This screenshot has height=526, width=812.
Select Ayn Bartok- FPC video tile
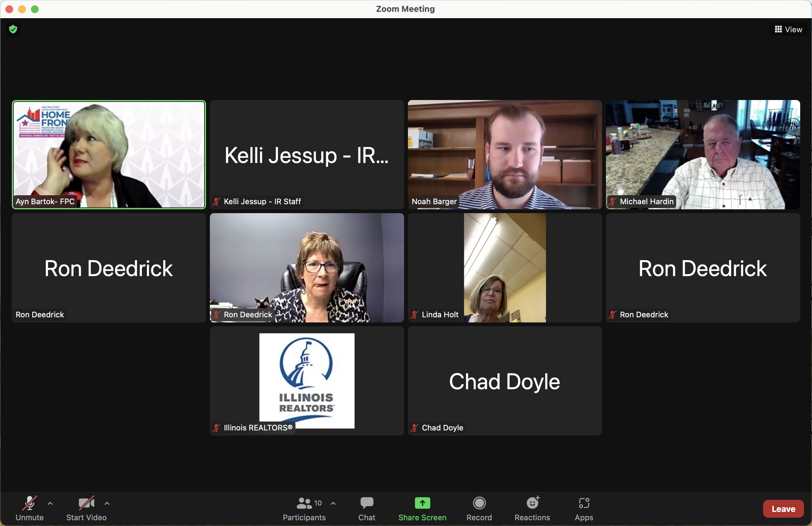109,154
